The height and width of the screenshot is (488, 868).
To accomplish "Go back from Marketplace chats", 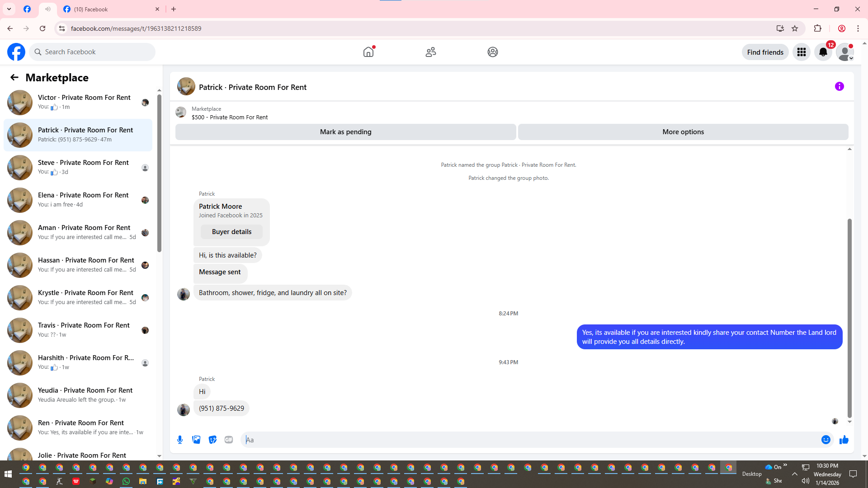I will [14, 77].
